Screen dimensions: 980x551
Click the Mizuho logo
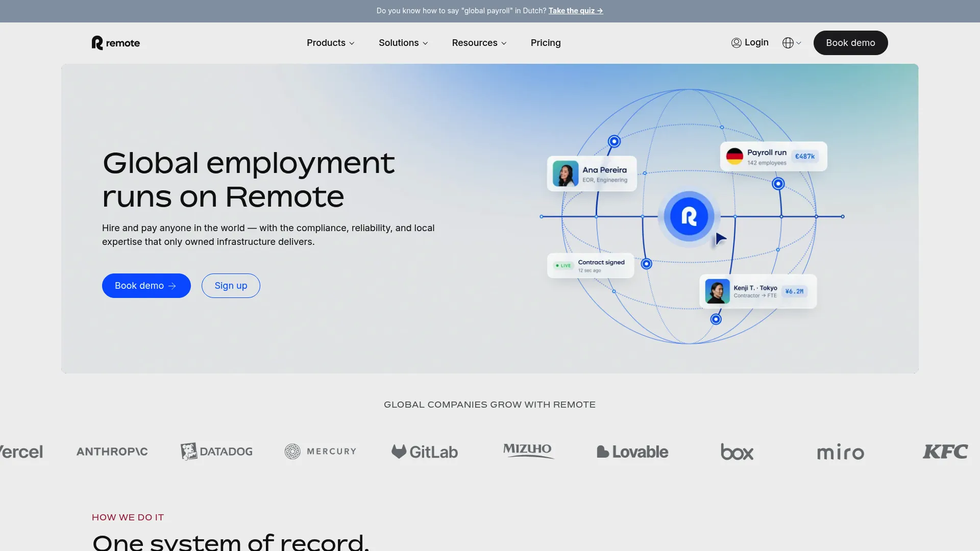pos(528,450)
